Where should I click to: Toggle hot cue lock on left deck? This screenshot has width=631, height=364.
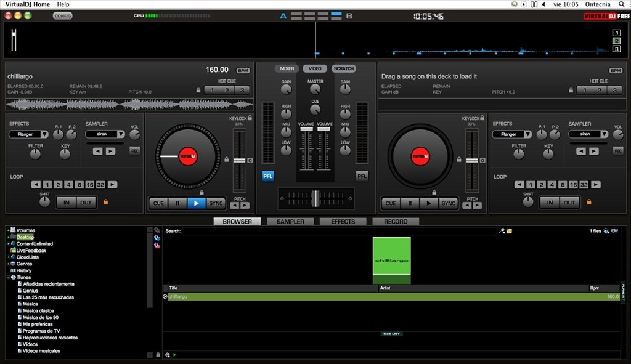point(198,90)
